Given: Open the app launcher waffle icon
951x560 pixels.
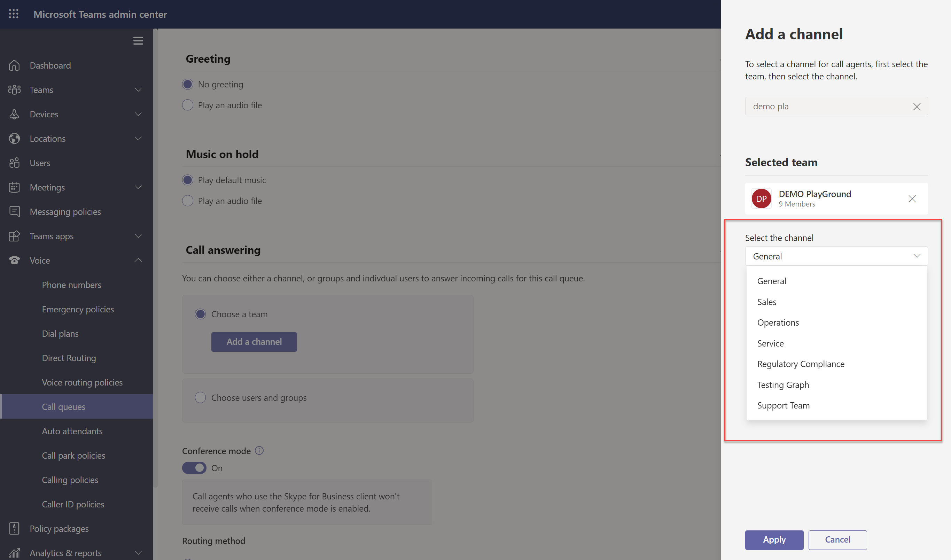Looking at the screenshot, I should (x=14, y=14).
